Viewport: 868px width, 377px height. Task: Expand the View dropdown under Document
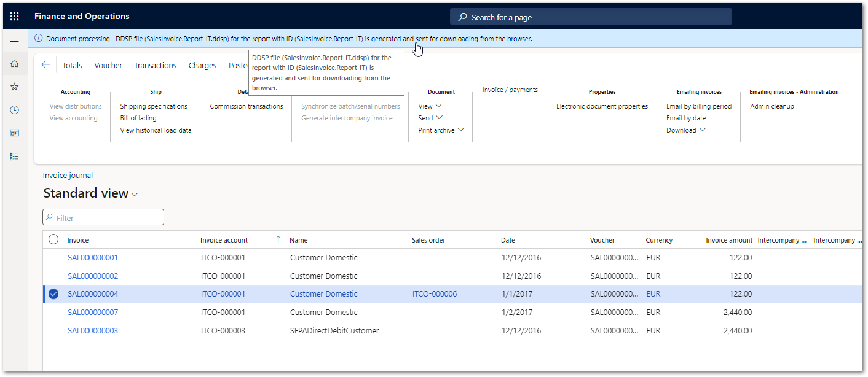(430, 106)
